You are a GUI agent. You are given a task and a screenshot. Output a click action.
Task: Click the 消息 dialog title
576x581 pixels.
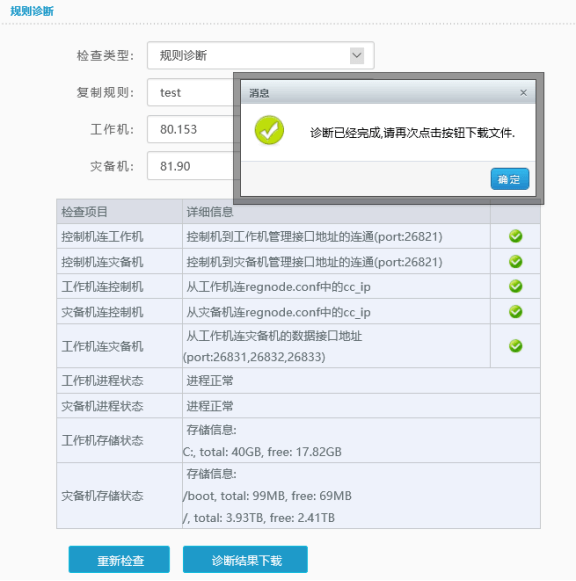pos(259,93)
